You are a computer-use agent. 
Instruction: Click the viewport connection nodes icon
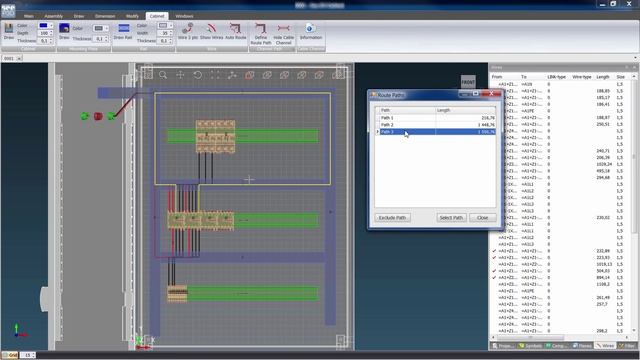coord(232,75)
